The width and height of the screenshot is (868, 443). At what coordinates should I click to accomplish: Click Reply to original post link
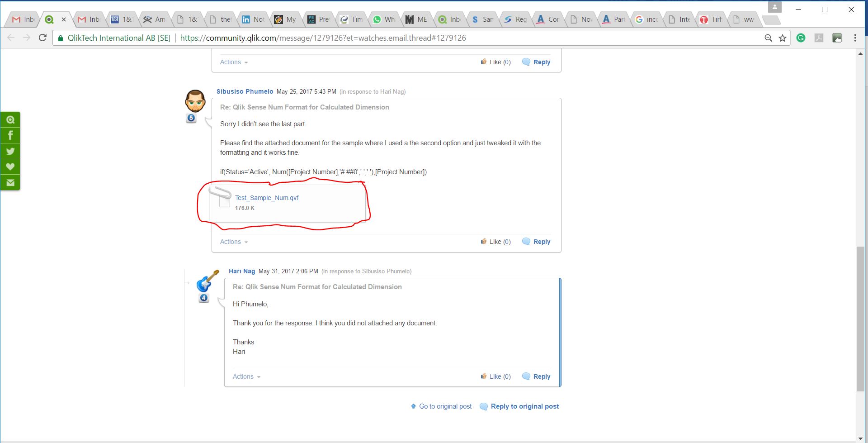pyautogui.click(x=525, y=406)
